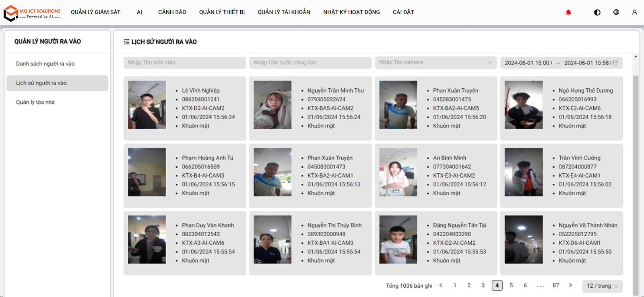Open Lê Vĩnh Nghiệp's face thumbnail
The width and height of the screenshot is (644, 297).
[x=147, y=105]
